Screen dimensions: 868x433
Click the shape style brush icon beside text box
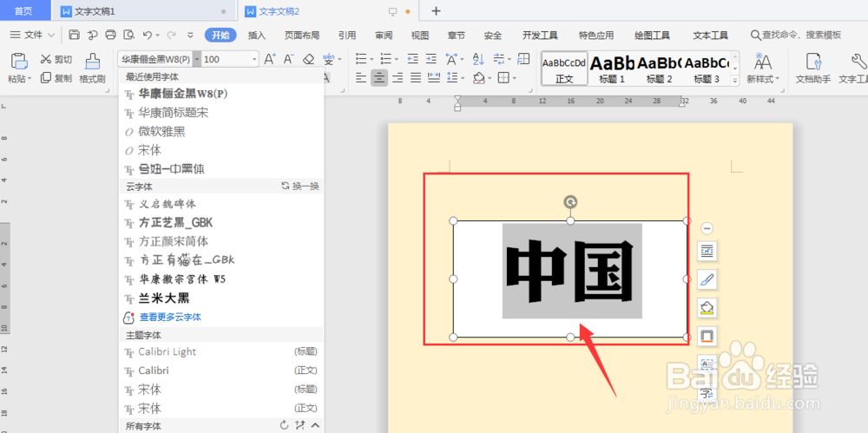click(707, 279)
